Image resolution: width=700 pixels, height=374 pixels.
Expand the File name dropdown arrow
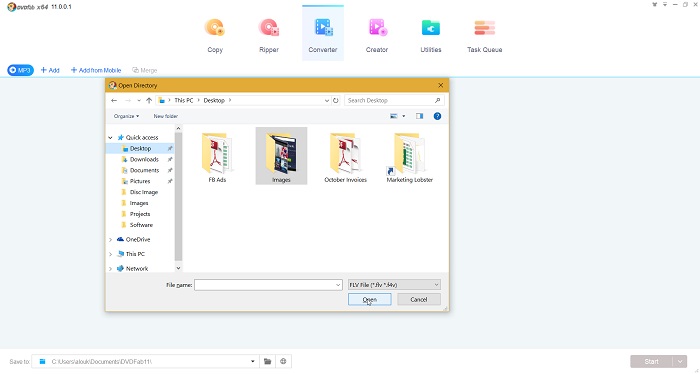pyautogui.click(x=338, y=285)
